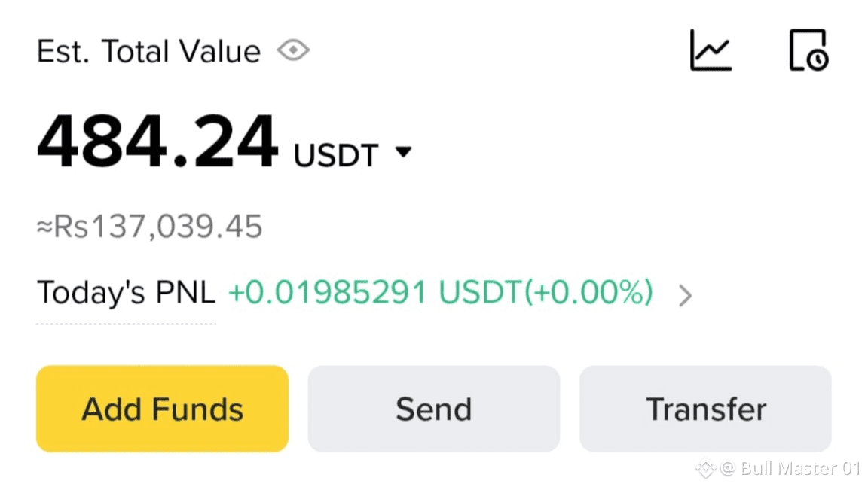Image resolution: width=868 pixels, height=487 pixels.
Task: Click the small clock badge on history icon
Action: click(818, 59)
